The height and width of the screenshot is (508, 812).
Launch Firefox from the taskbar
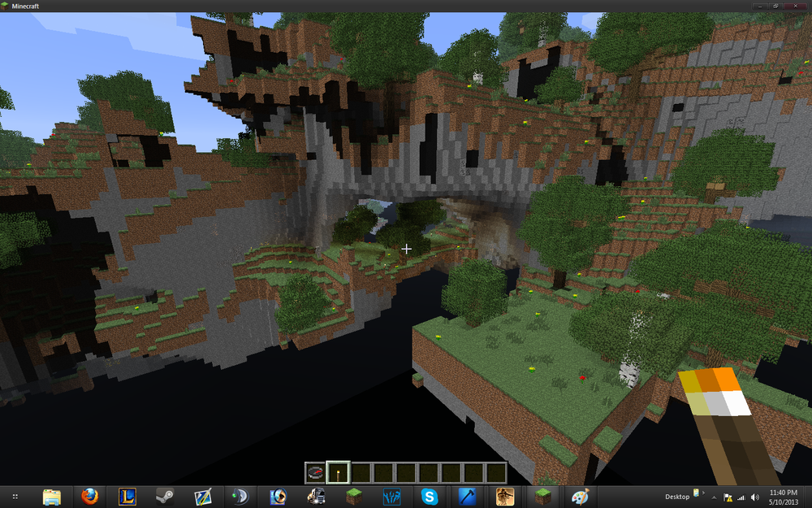pyautogui.click(x=89, y=497)
